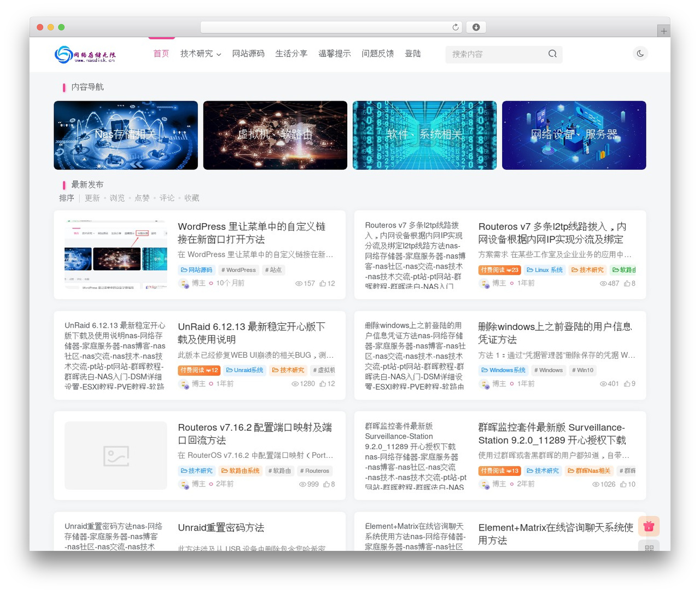Click the browser reload icon

pos(456,27)
